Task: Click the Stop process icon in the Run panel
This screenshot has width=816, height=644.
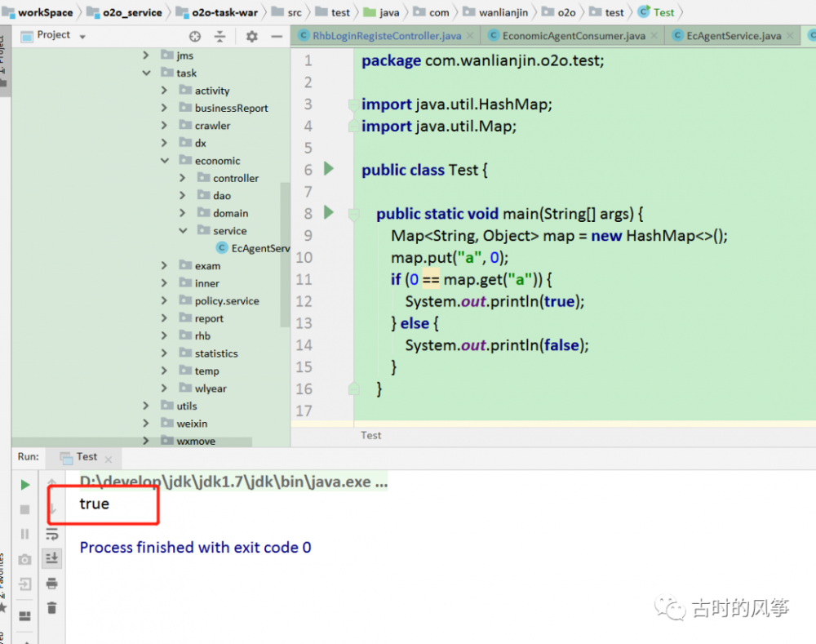Action: [24, 510]
